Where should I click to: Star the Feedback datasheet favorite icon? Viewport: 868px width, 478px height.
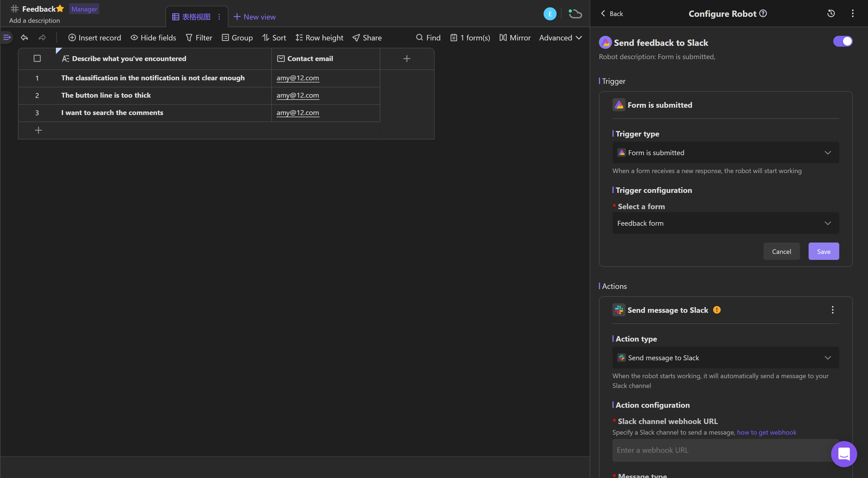[x=60, y=8]
